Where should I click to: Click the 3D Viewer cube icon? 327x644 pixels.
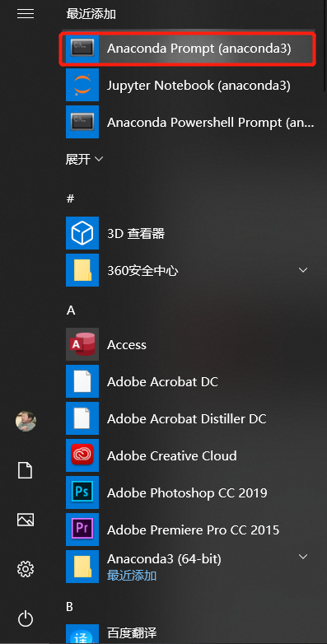pyautogui.click(x=82, y=233)
